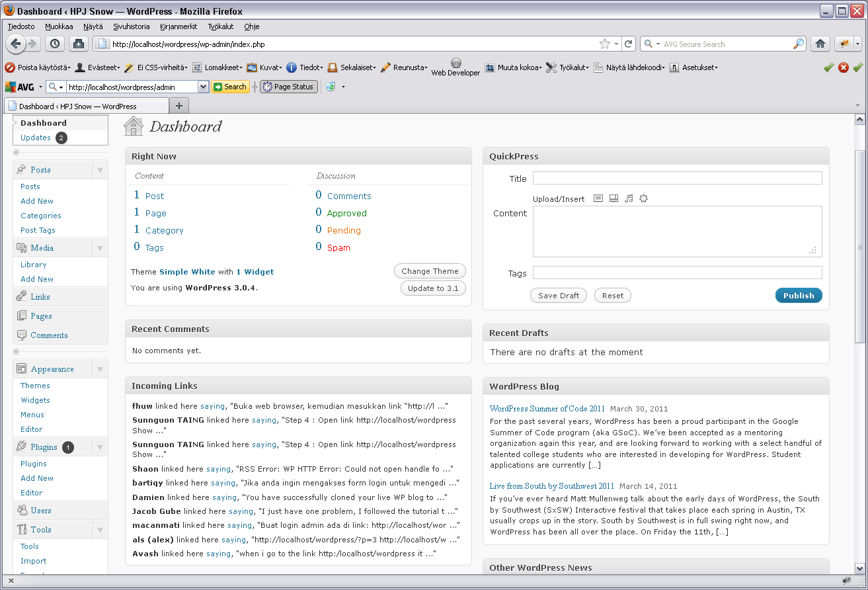Click the AVG Page Status button
This screenshot has height=590, width=868.
(288, 87)
